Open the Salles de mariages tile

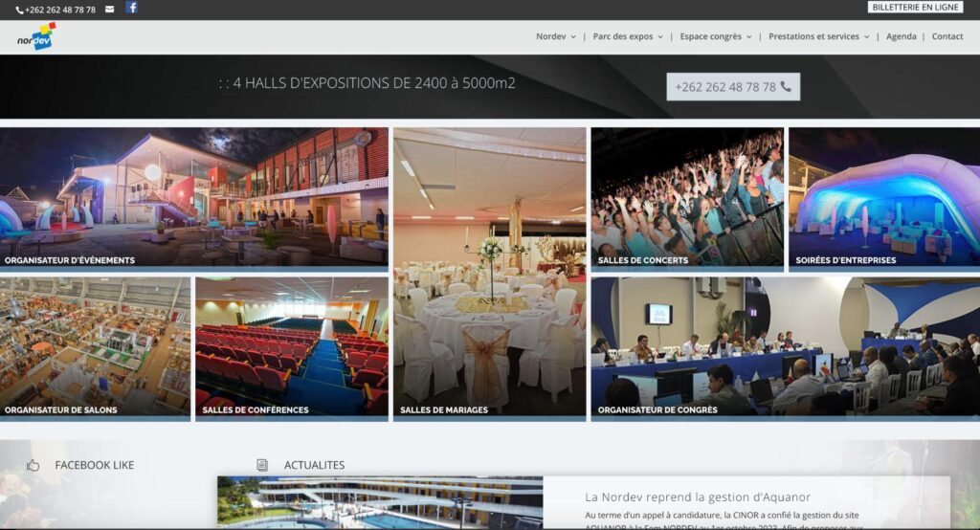(489, 275)
